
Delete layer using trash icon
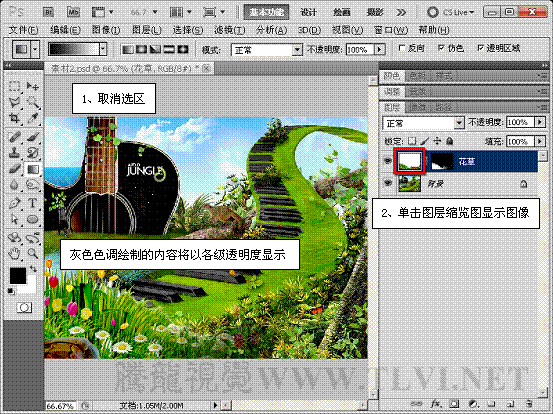coord(528,403)
